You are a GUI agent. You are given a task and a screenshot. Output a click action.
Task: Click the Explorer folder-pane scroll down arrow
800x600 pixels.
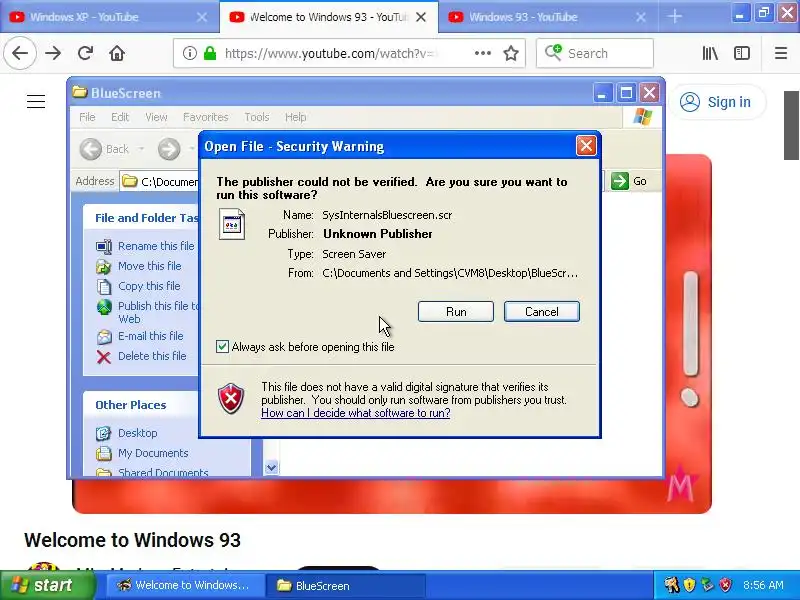point(271,467)
